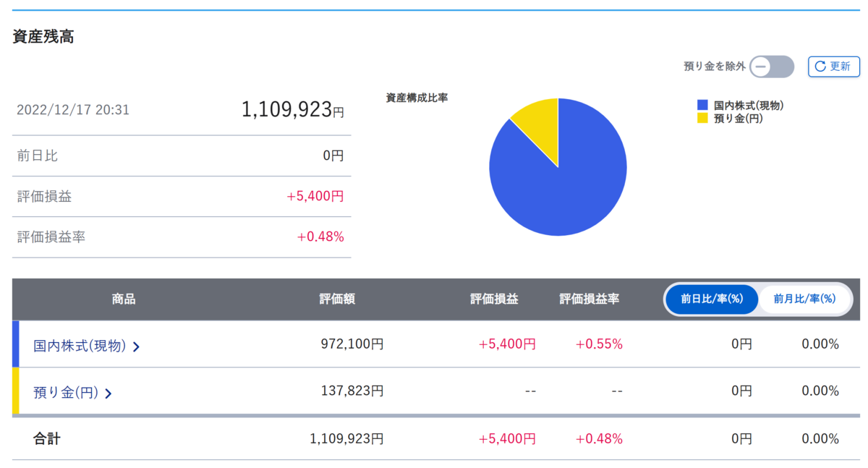Image resolution: width=868 pixels, height=468 pixels.
Task: Expand chevron beside 預り金(円)
Action: pyautogui.click(x=108, y=393)
